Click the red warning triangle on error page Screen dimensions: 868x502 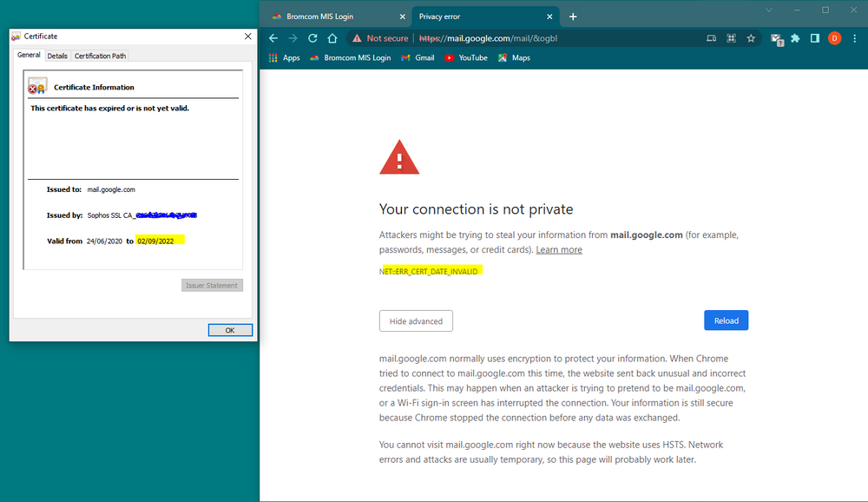[x=399, y=157]
